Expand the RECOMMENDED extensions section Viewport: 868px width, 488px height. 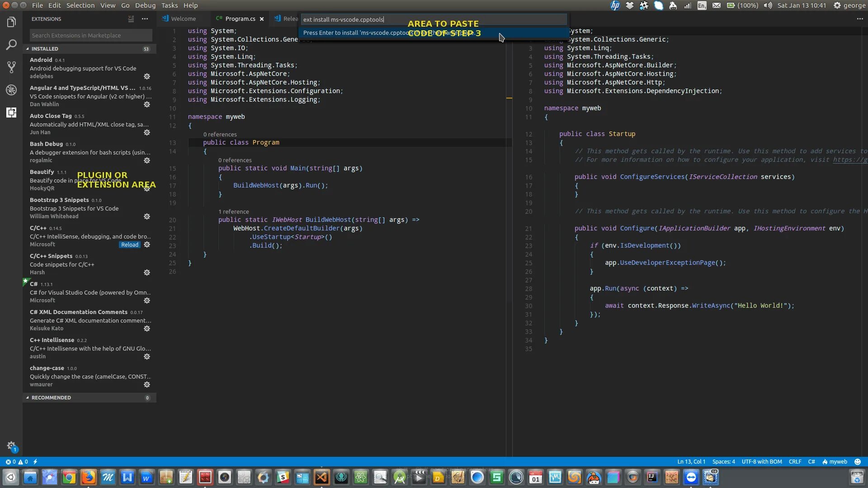[x=51, y=398]
